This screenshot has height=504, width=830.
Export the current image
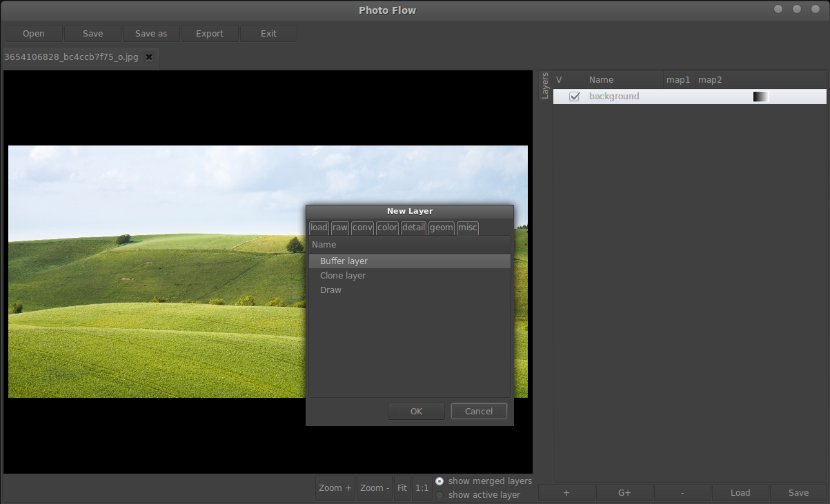pos(209,33)
